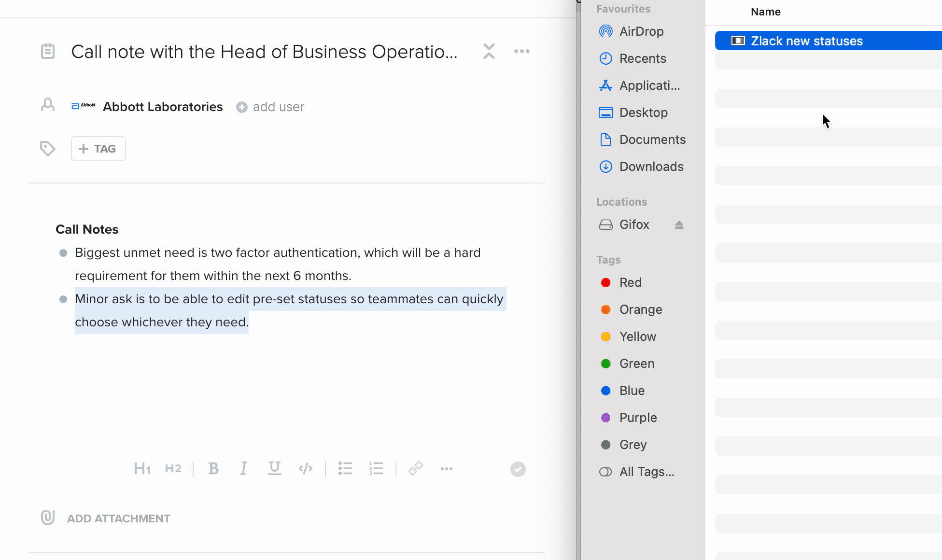Toggle numbered list
Viewport: 942px width, 560px height.
point(376,468)
